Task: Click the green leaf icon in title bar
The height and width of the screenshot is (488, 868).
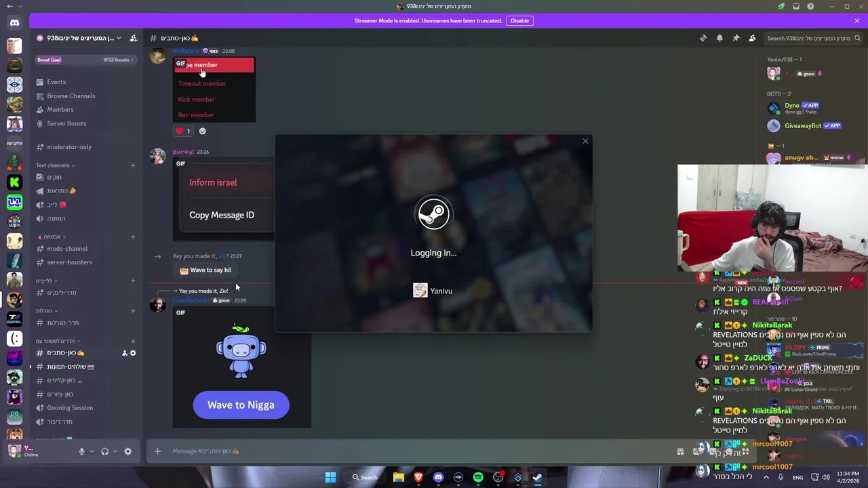Action: 781,7
